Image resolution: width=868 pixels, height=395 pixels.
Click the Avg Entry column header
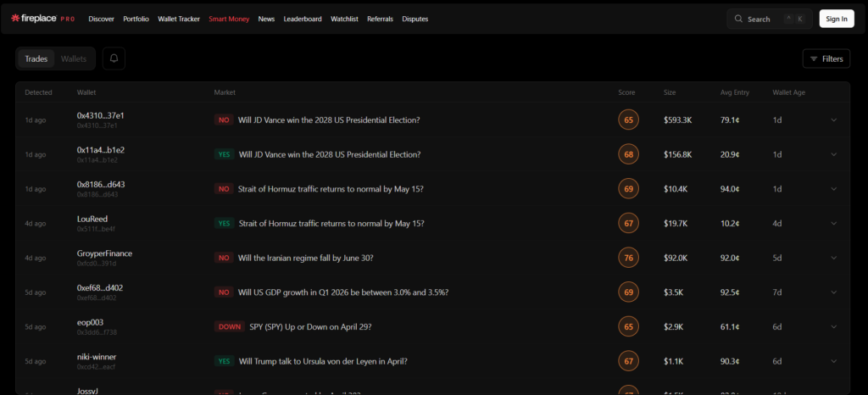pos(735,92)
